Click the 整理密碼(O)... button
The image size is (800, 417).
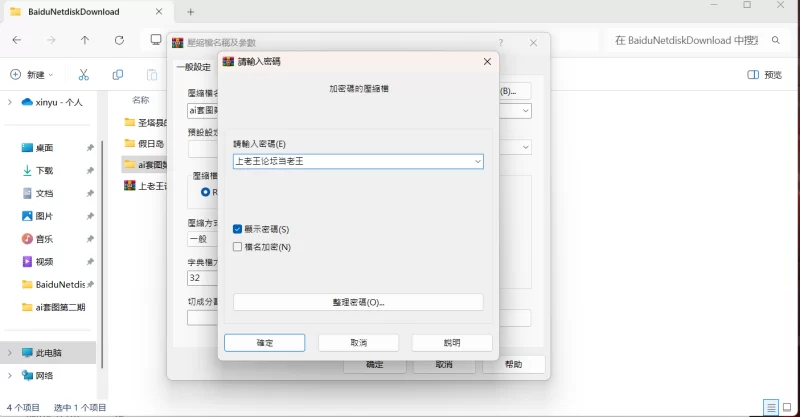[x=358, y=302]
